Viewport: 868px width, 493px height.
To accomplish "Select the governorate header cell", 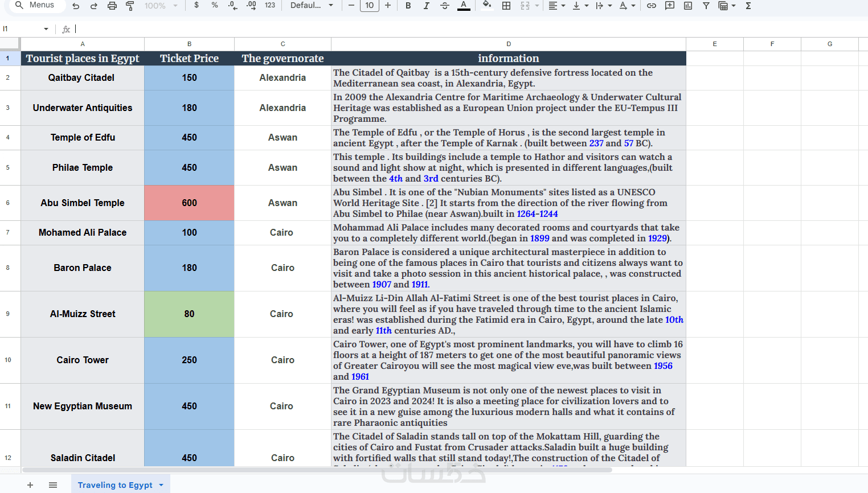I will (x=282, y=58).
